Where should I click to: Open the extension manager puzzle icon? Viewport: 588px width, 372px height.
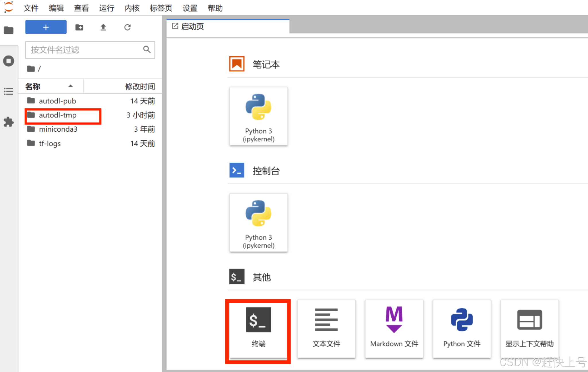point(9,122)
